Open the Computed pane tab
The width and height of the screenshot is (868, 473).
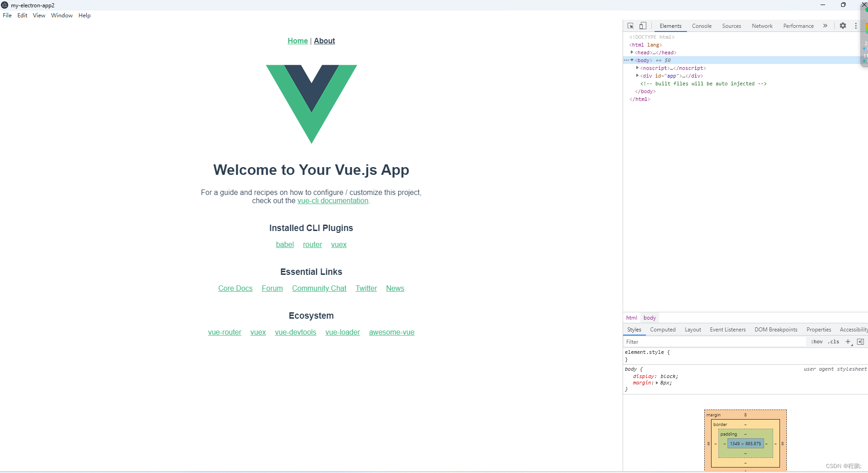tap(663, 330)
